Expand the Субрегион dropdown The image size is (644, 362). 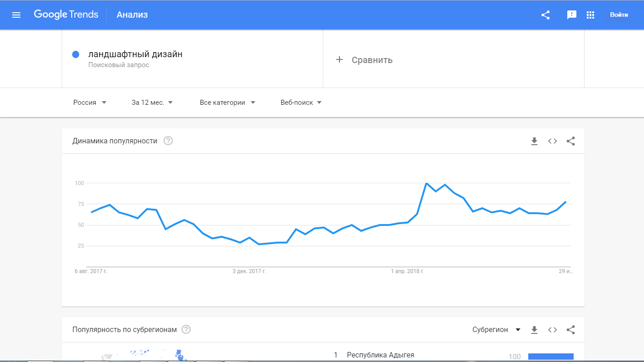coord(496,330)
